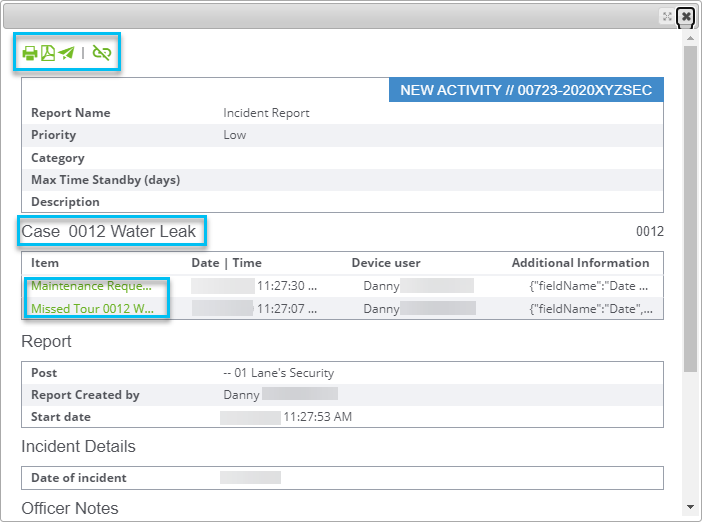Close the report dialog
The height and width of the screenshot is (522, 702).
685,17
